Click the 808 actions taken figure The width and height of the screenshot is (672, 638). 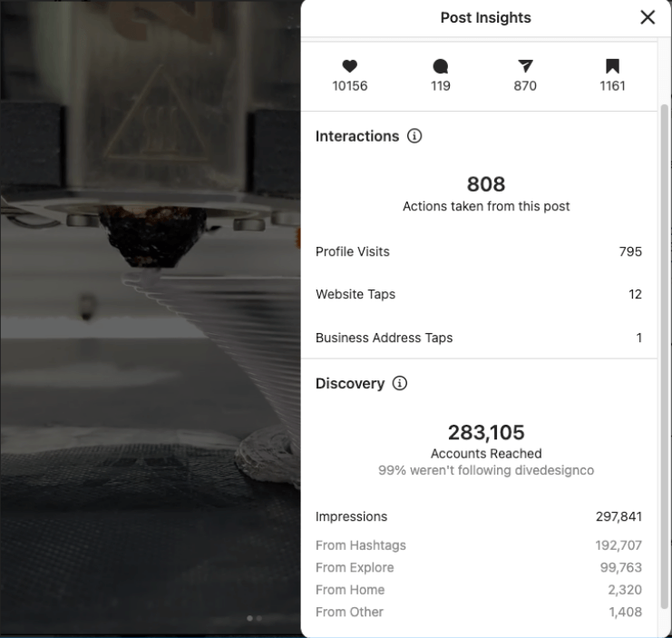[x=486, y=184]
